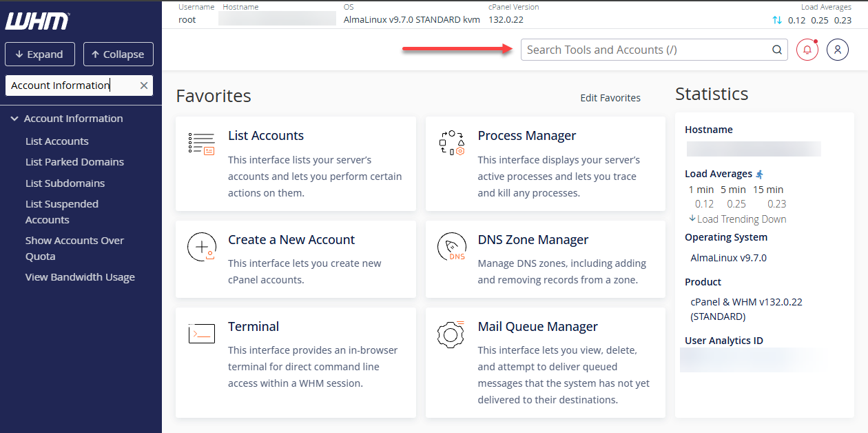
Task: Click the WHM logo
Action: [37, 20]
